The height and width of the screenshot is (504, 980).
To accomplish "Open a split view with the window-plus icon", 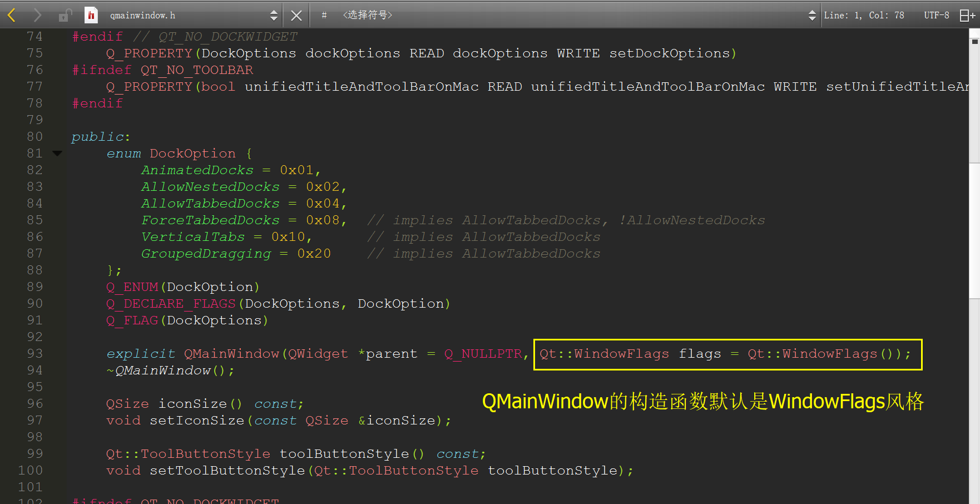I will (x=968, y=15).
